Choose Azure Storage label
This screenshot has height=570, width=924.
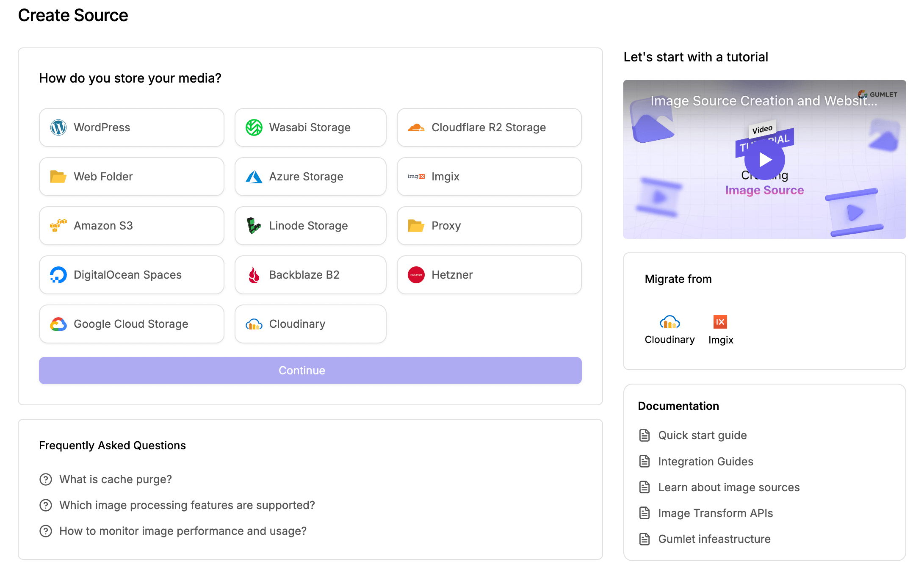pos(306,177)
